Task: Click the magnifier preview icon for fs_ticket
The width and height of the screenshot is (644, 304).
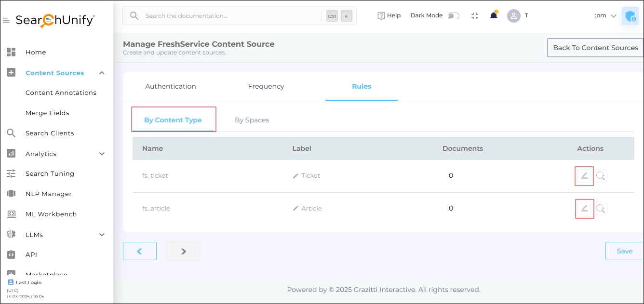Action: (x=601, y=176)
